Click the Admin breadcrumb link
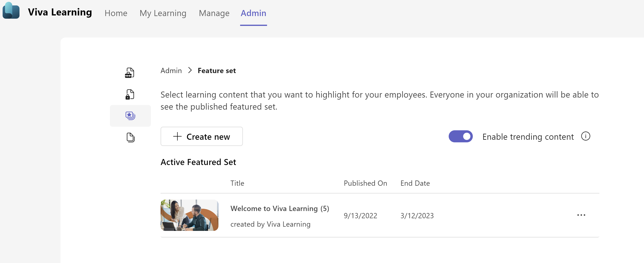This screenshot has width=644, height=263. (171, 71)
